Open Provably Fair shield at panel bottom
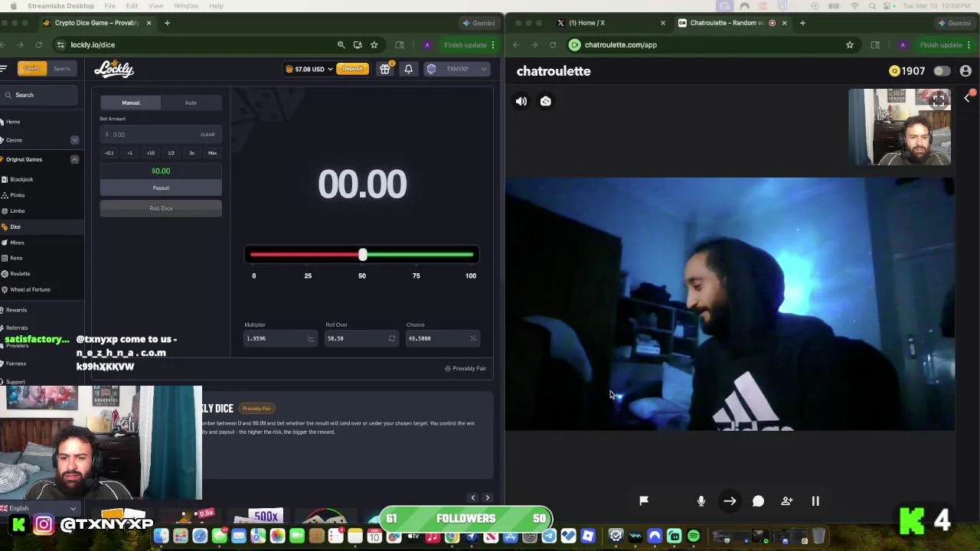 pos(465,369)
